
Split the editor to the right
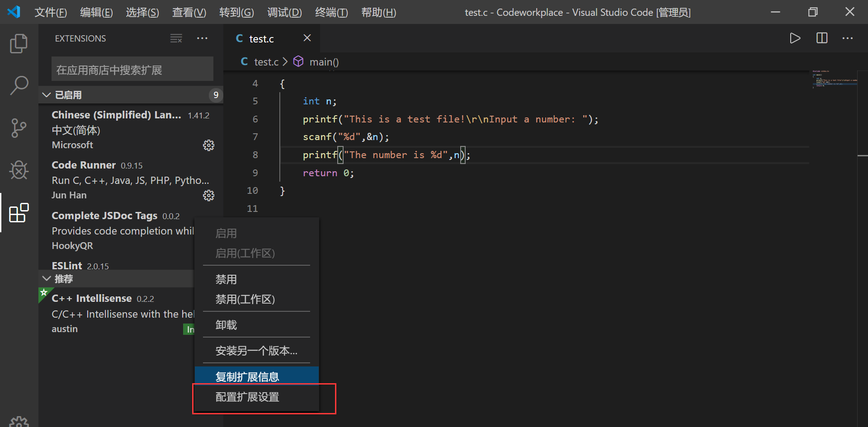point(822,38)
